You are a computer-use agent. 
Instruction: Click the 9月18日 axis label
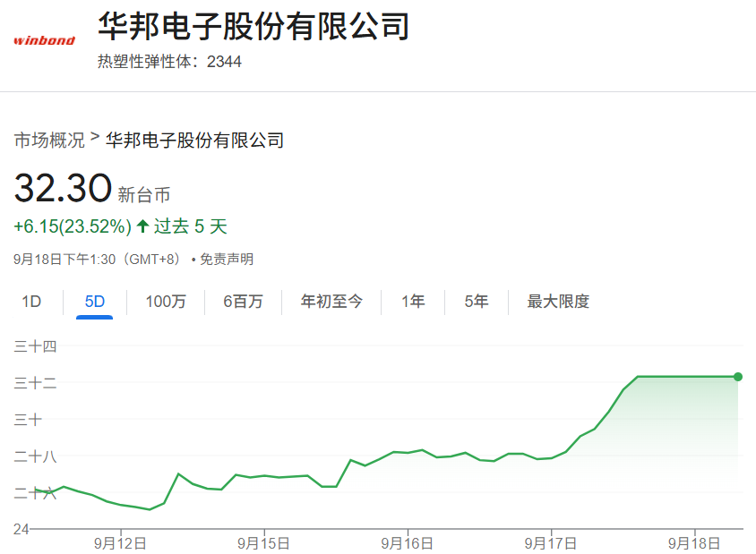[694, 543]
